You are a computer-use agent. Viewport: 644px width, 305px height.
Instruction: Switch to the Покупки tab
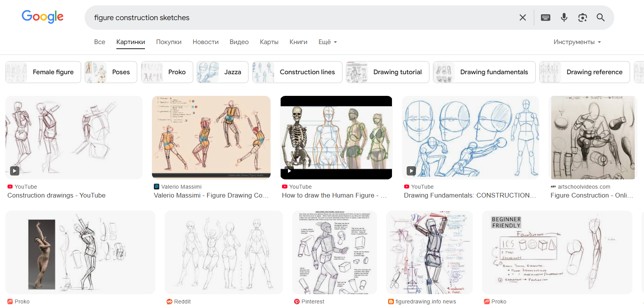[169, 42]
